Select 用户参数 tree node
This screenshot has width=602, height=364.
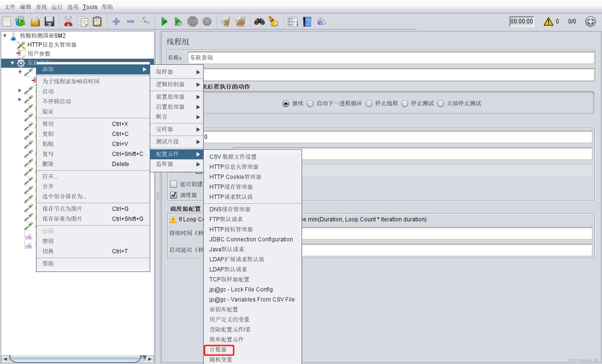[x=39, y=53]
